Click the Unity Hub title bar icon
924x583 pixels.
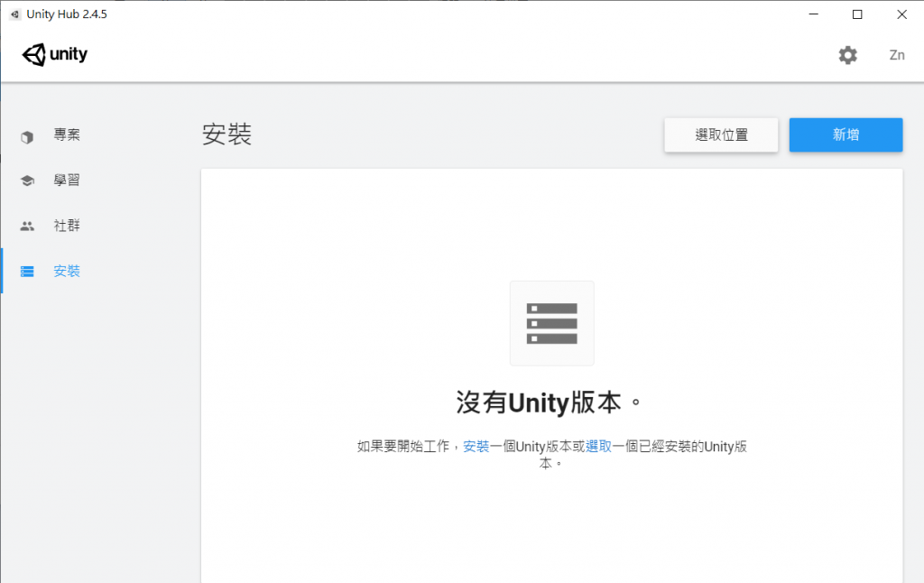click(15, 14)
